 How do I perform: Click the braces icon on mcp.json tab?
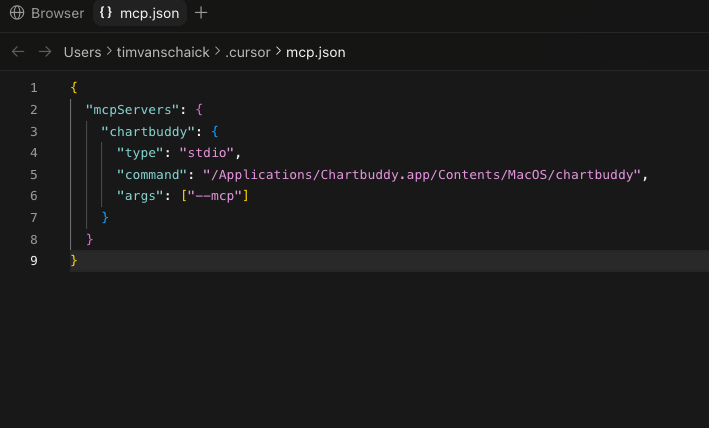click(x=106, y=13)
